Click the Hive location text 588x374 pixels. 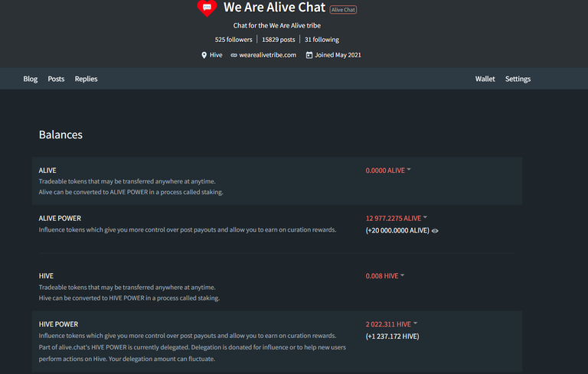click(x=216, y=55)
